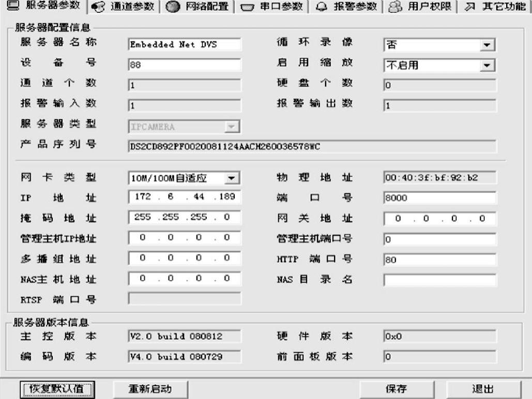
Task: Click the 硬件版本 field showing 0x0
Action: click(439, 336)
